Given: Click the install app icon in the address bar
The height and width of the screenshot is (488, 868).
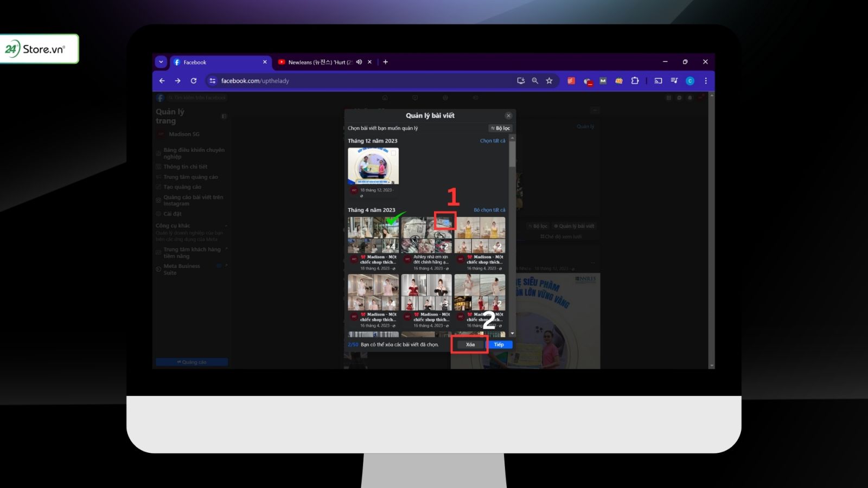Looking at the screenshot, I should 521,81.
